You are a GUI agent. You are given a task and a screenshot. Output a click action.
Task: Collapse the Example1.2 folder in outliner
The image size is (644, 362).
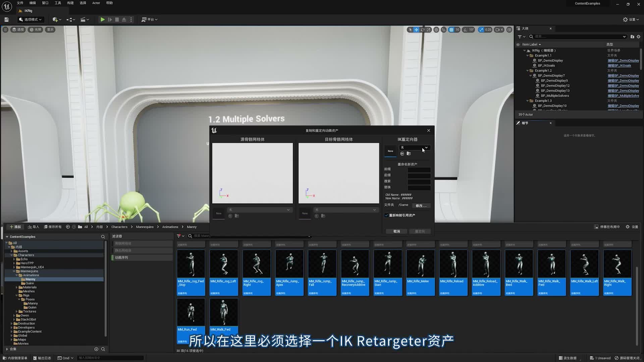(527, 71)
